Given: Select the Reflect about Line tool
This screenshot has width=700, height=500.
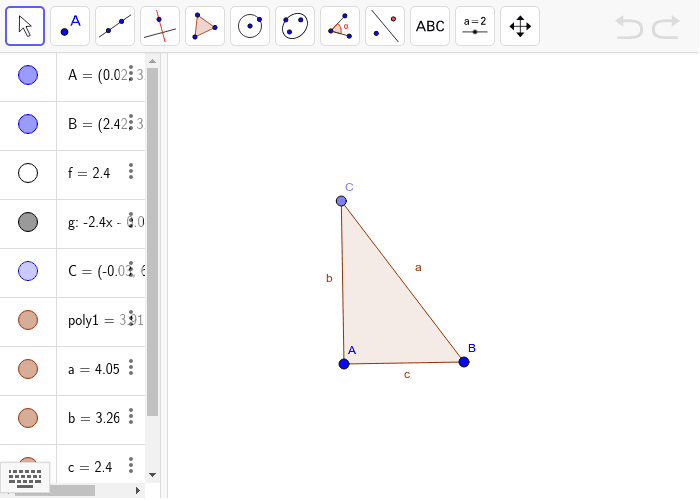Looking at the screenshot, I should click(x=385, y=26).
